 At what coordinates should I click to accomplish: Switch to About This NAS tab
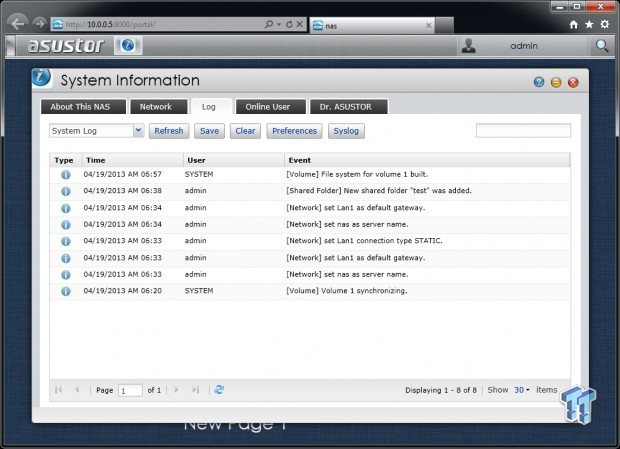(83, 107)
